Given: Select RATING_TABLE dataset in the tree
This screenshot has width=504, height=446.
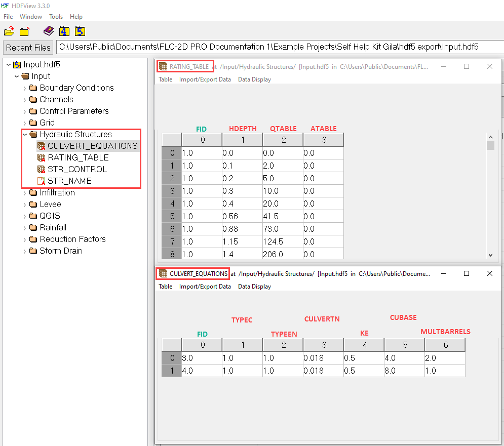Looking at the screenshot, I should click(78, 157).
